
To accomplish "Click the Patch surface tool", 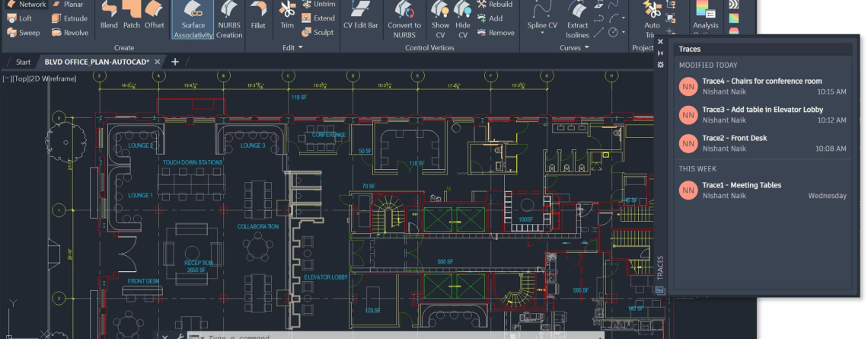I will pos(132,15).
